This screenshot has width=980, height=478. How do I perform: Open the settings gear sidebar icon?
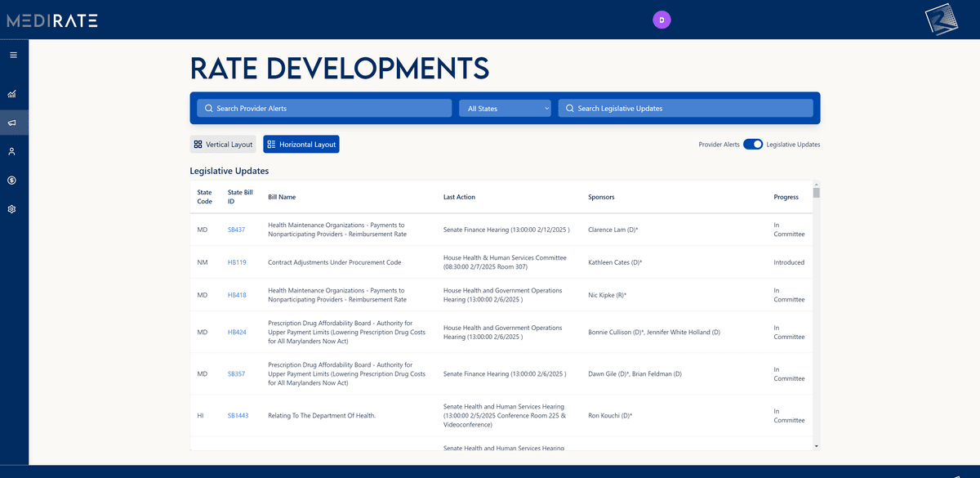click(x=13, y=209)
